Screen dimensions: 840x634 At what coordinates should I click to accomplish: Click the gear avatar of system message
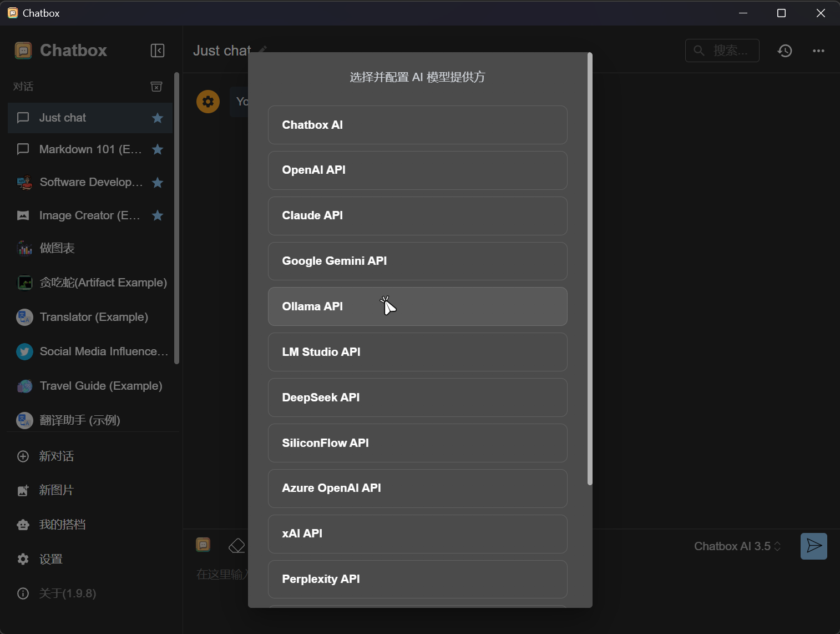[208, 102]
